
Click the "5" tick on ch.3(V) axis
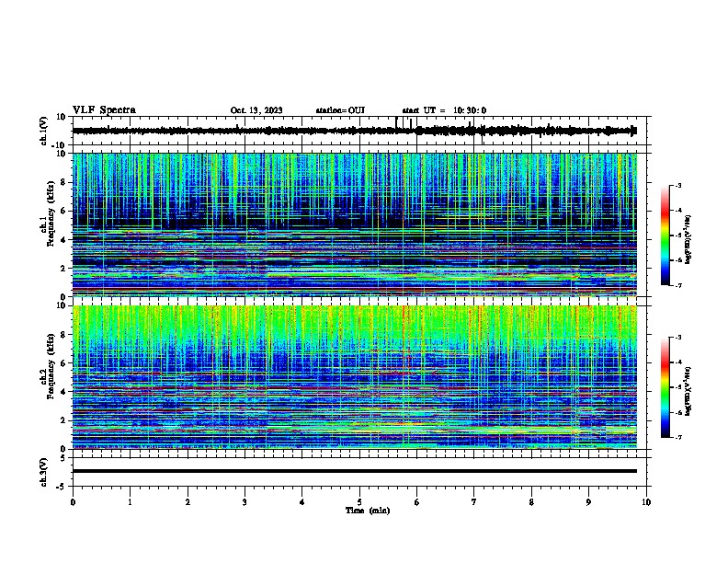64,458
